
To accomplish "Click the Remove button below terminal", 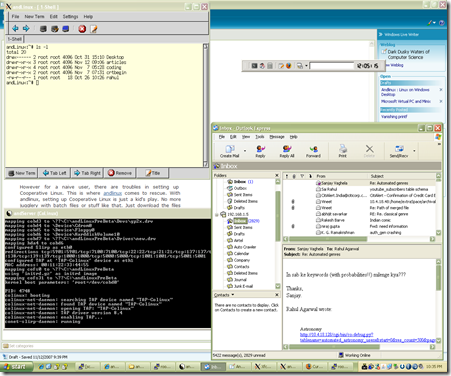I will point(120,173).
